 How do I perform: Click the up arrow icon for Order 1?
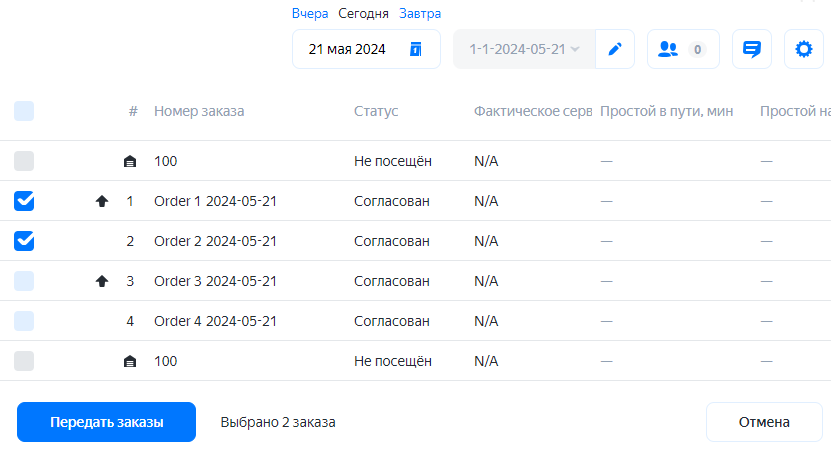[101, 201]
